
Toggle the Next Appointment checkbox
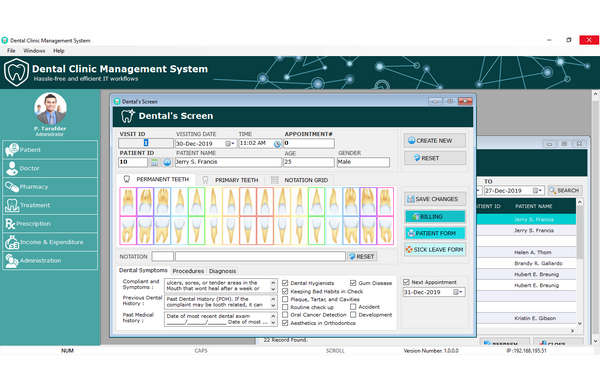406,282
